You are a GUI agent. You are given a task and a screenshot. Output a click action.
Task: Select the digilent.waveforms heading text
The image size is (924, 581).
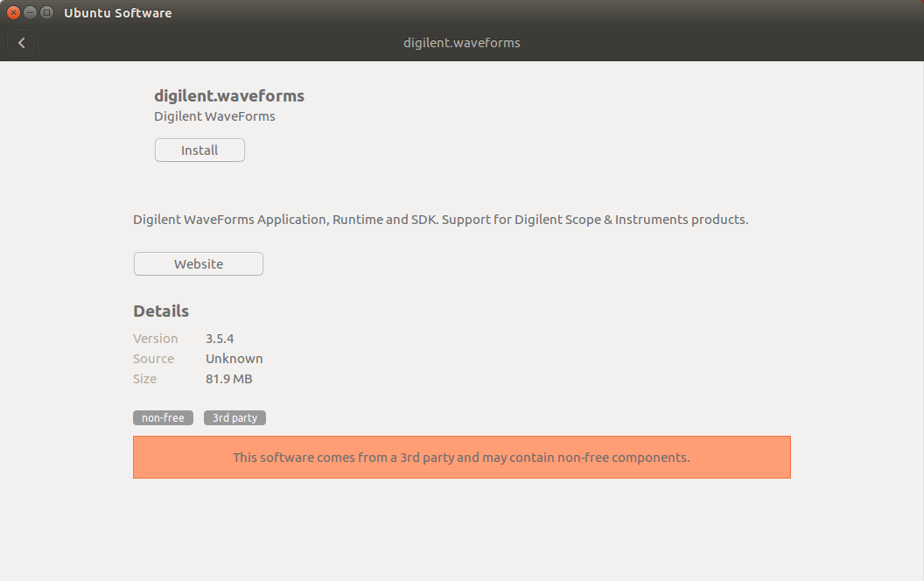click(x=229, y=95)
